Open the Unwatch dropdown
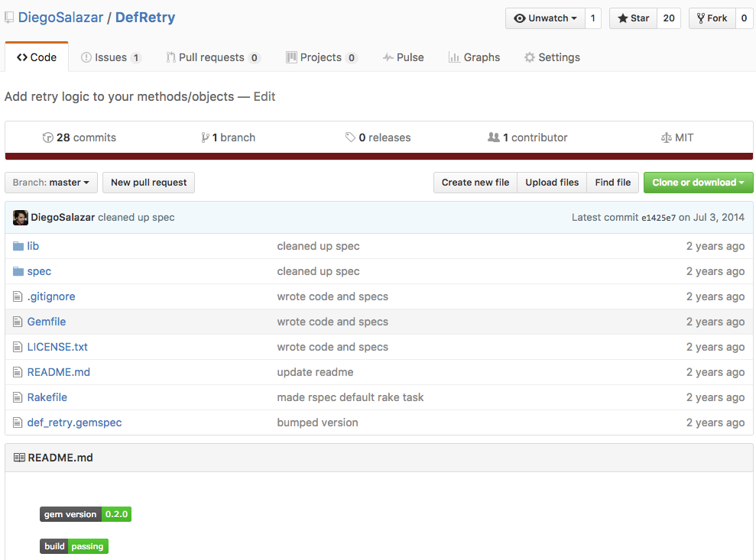The width and height of the screenshot is (756, 560). 545,18
